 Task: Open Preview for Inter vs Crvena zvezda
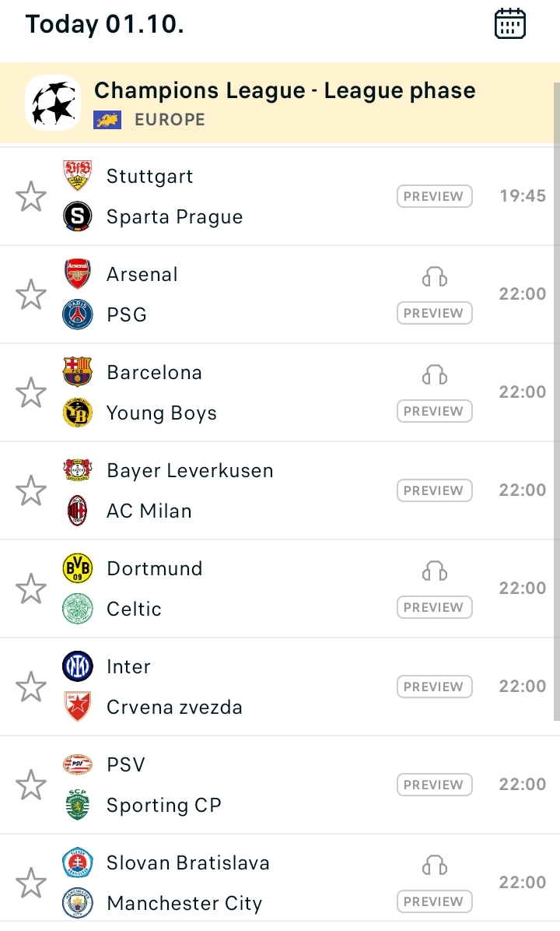tap(434, 687)
